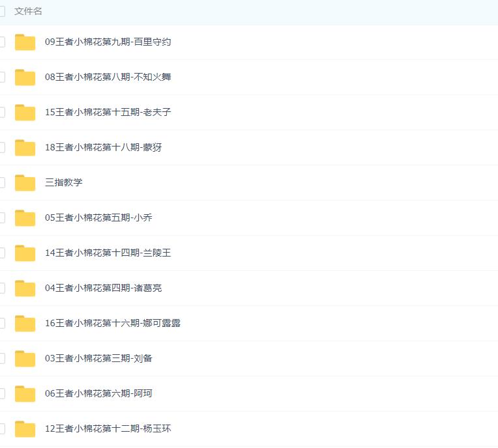This screenshot has width=498, height=448.
Task: Check the box for 04 诸葛亮 folder
Action: pos(2,288)
